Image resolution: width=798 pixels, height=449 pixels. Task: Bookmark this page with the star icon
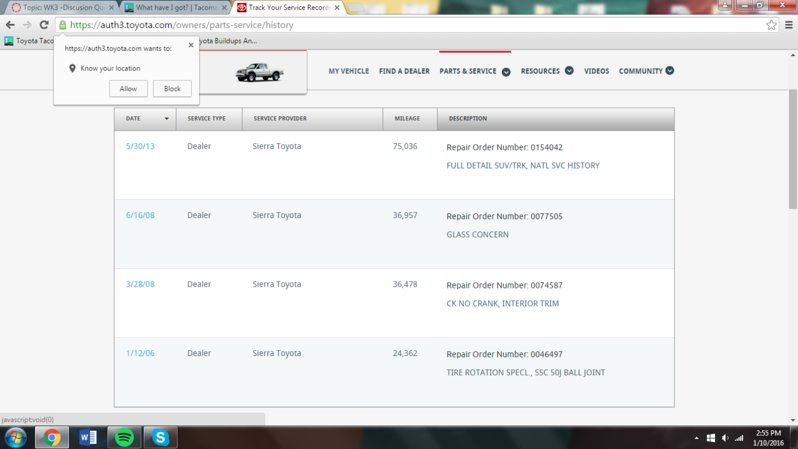[771, 25]
